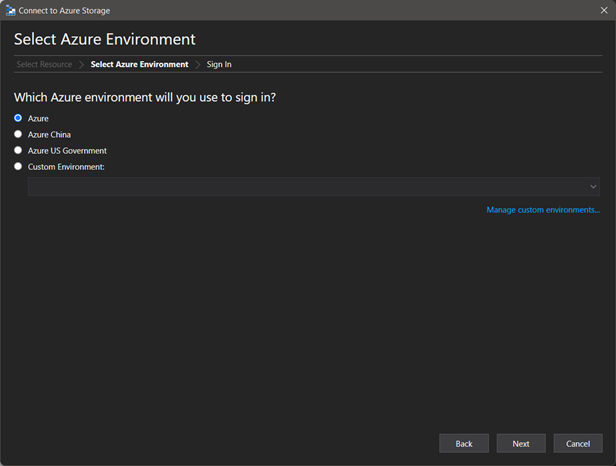Expand the custom environment dropdown arrow
This screenshot has width=616, height=466.
click(x=593, y=187)
